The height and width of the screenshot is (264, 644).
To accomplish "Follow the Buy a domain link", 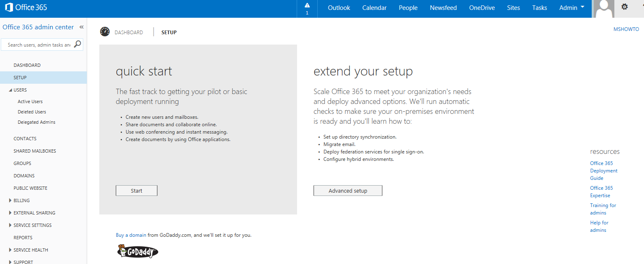I will tap(131, 235).
